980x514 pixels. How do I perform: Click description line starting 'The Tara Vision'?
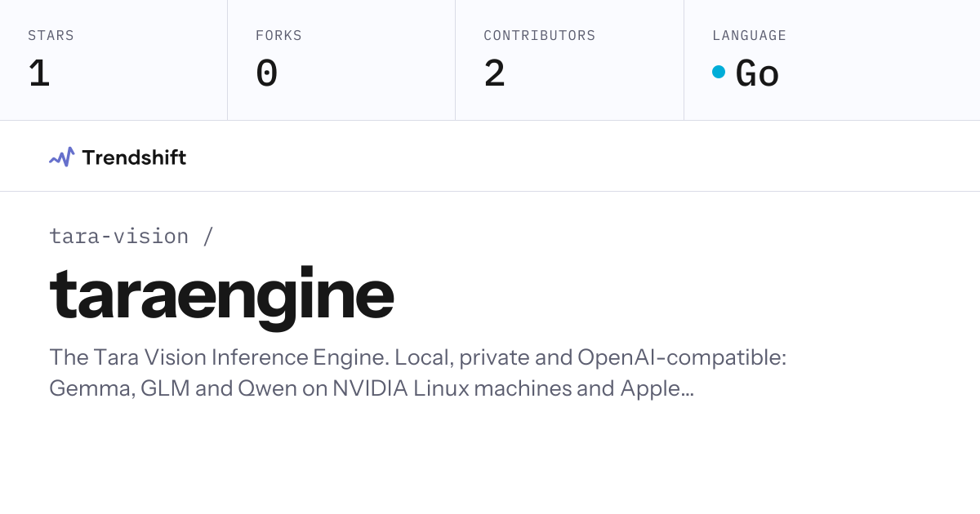pos(418,357)
